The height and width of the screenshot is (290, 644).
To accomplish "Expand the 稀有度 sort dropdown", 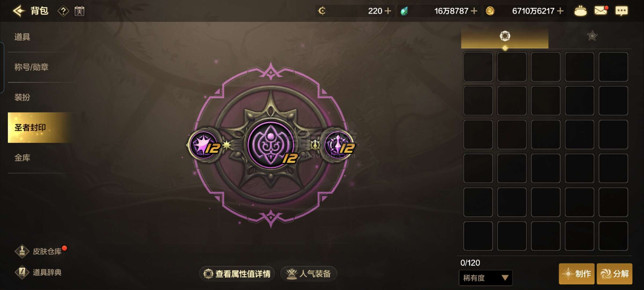I will 485,278.
